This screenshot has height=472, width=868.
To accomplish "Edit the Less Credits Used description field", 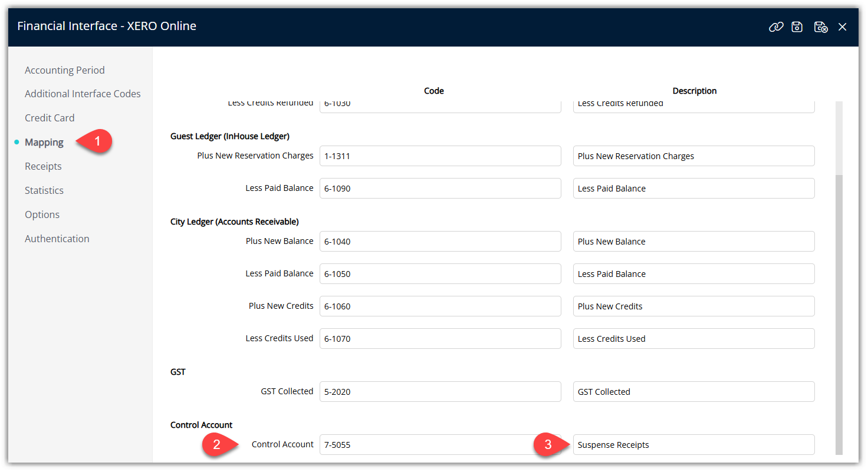I will 694,339.
